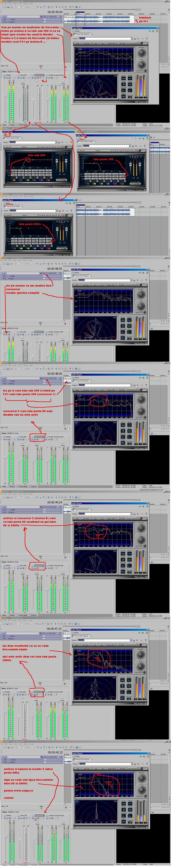The width and height of the screenshot is (171, 868).
Task: Click help question mark in Bus B equalizer
Action: [x=72, y=211]
